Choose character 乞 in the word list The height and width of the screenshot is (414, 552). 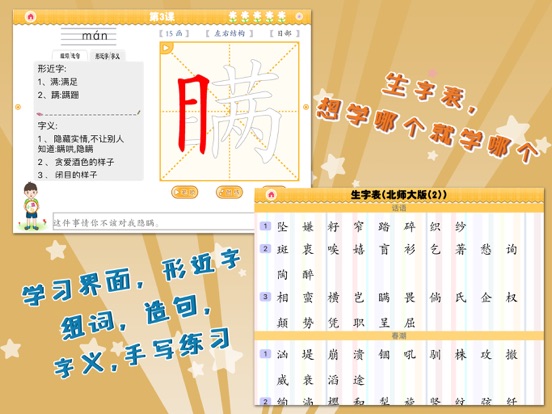click(x=435, y=250)
